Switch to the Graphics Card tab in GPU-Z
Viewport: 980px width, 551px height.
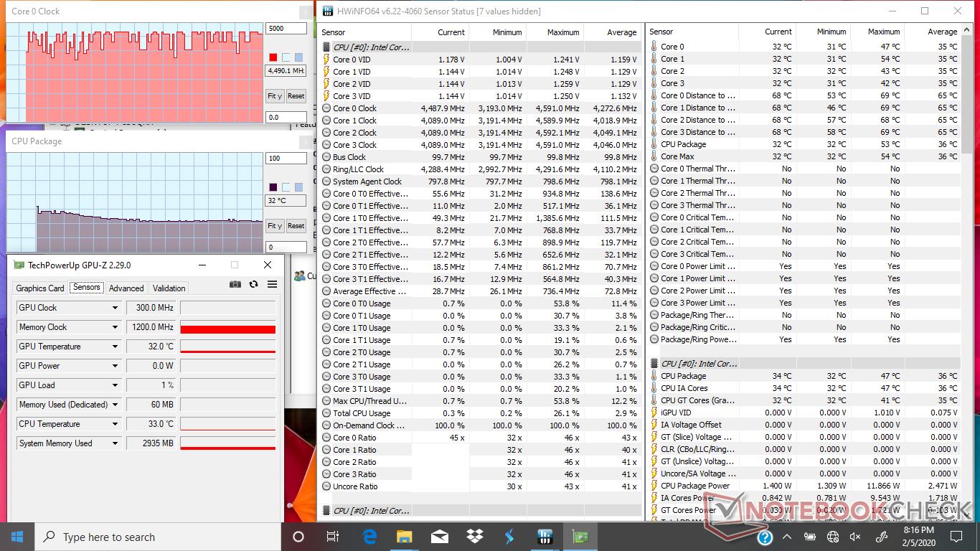click(x=40, y=288)
